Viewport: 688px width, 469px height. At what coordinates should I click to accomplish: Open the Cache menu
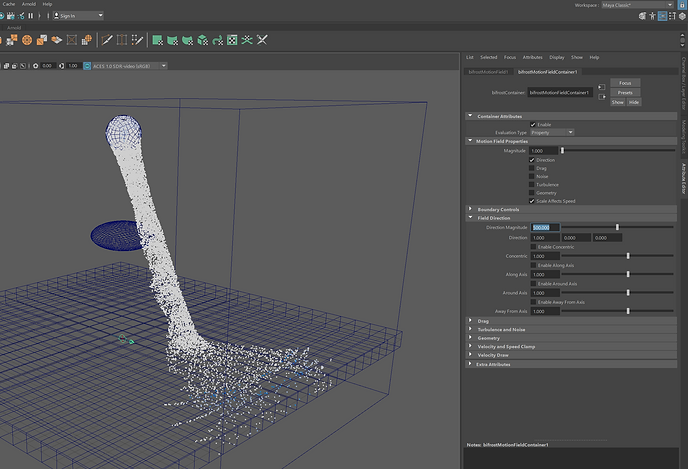pos(8,4)
